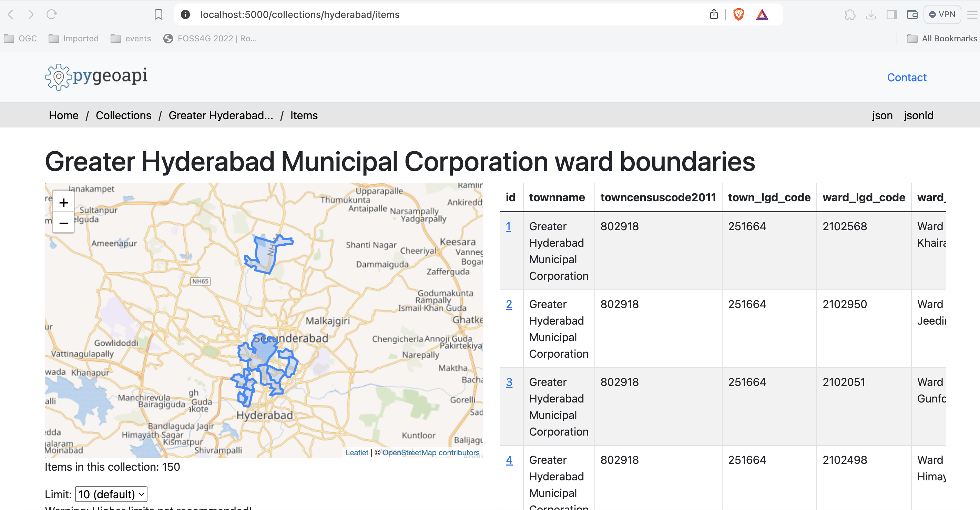Open the VPN button
The width and height of the screenshot is (980, 510).
[942, 14]
